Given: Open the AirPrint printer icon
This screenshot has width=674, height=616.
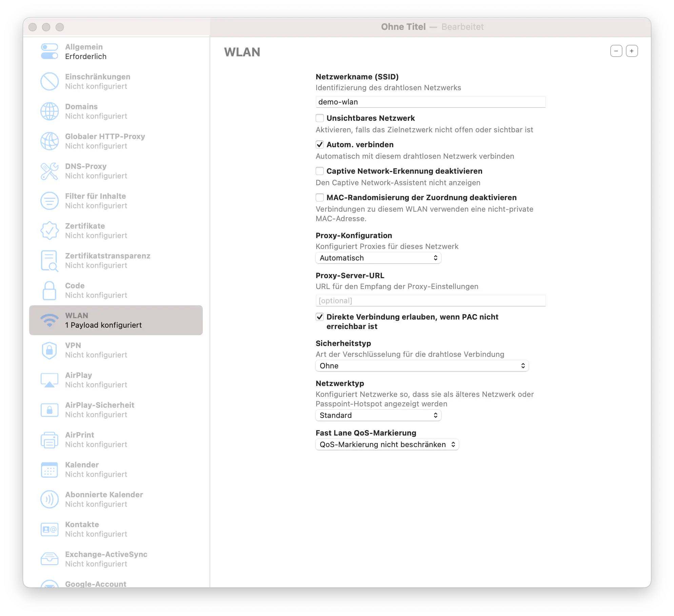Looking at the screenshot, I should tap(49, 439).
